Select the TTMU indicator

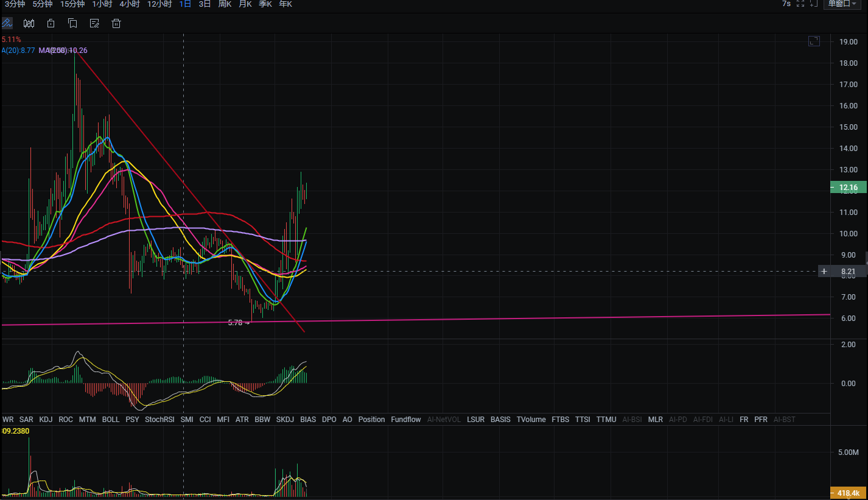coord(606,420)
